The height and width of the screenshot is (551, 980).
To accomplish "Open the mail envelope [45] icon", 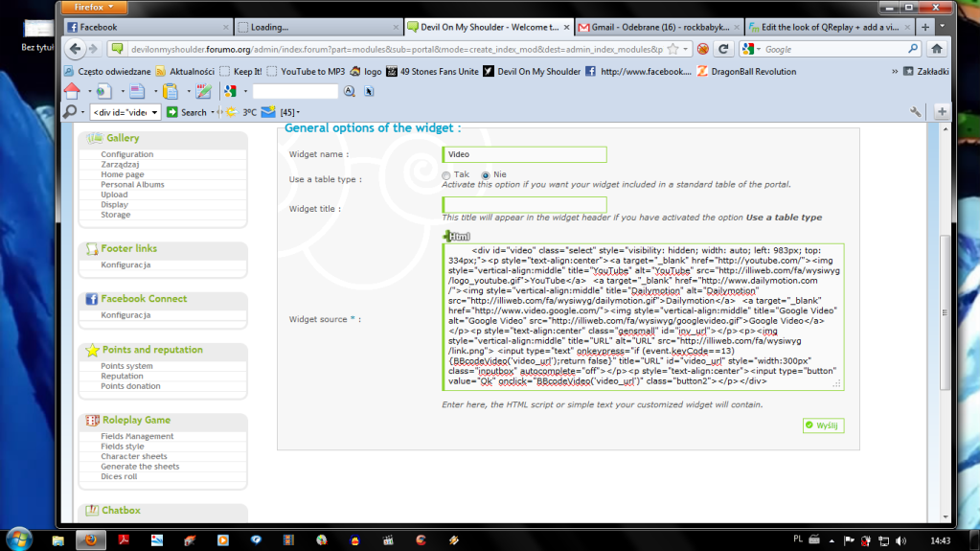I will [x=268, y=112].
